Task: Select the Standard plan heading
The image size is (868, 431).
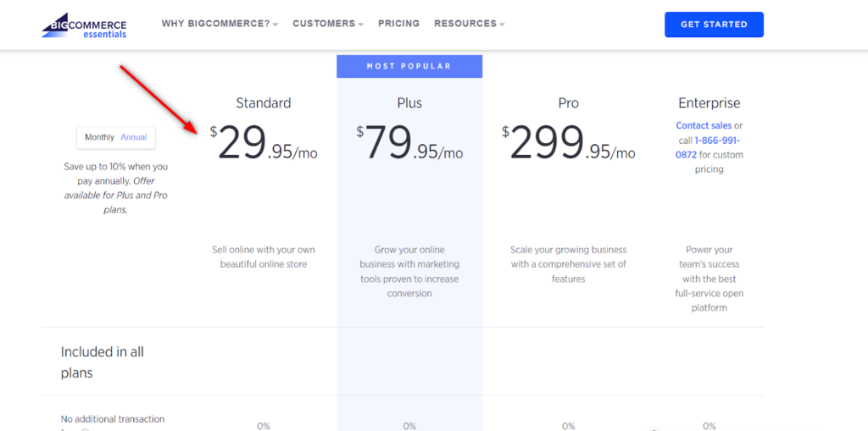Action: [x=264, y=103]
